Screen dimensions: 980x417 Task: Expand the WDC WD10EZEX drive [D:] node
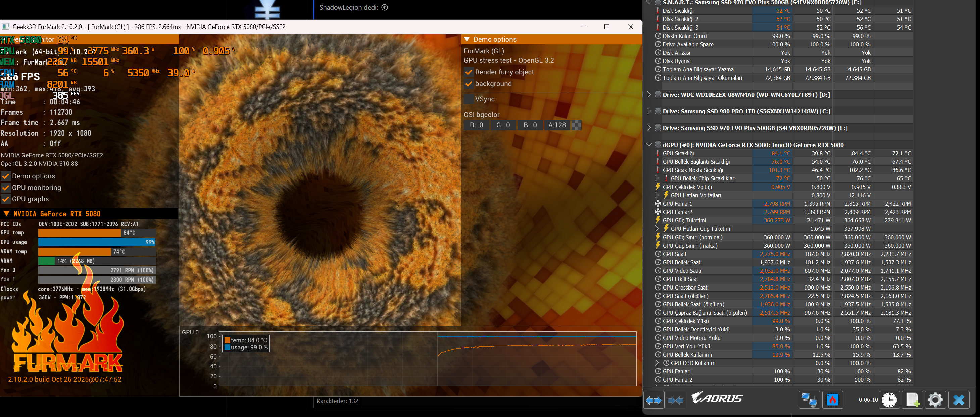649,94
